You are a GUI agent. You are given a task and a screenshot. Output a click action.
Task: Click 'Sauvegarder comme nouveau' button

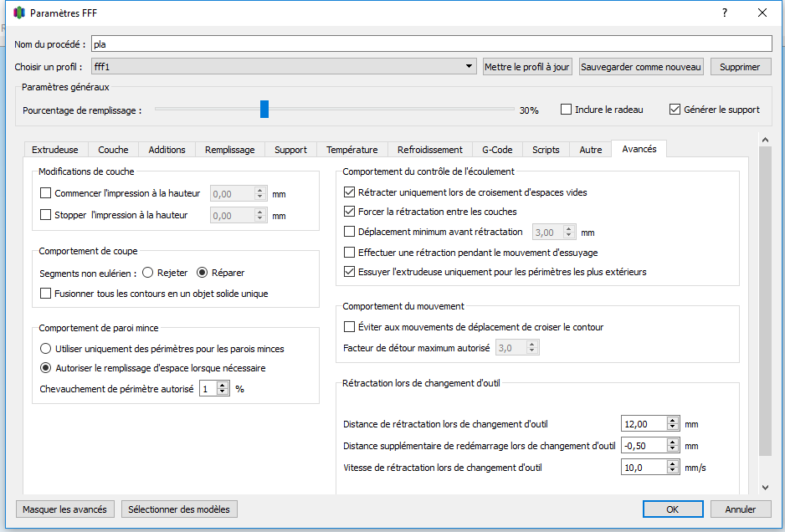point(641,67)
